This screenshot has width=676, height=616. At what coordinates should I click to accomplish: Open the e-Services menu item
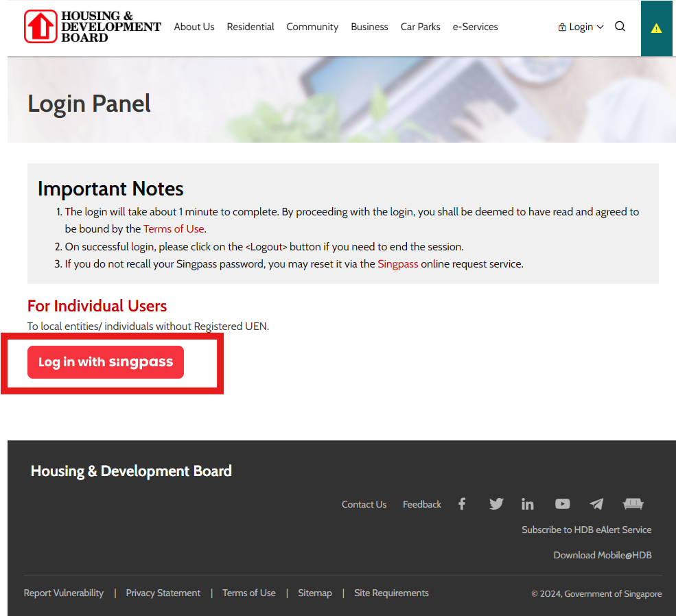pos(475,27)
